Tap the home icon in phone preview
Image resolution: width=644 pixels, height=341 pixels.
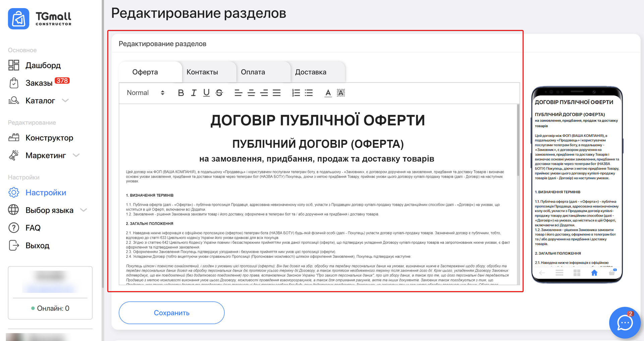click(x=594, y=273)
